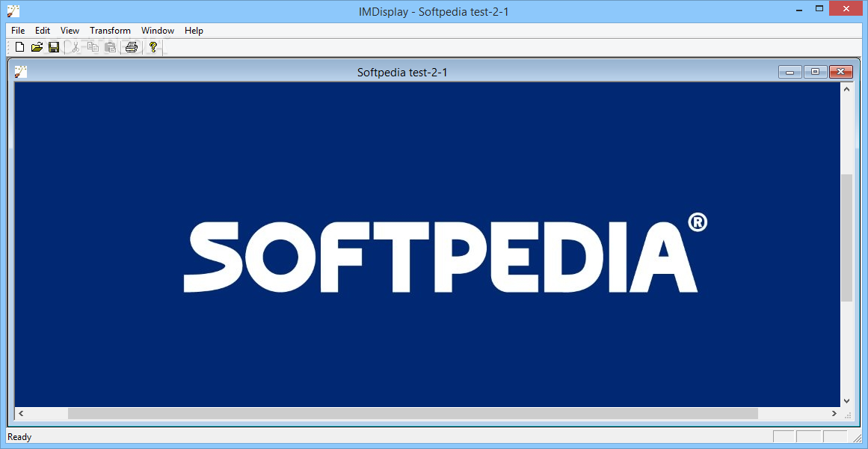
Task: Click the Ready status bar text
Action: point(19,437)
